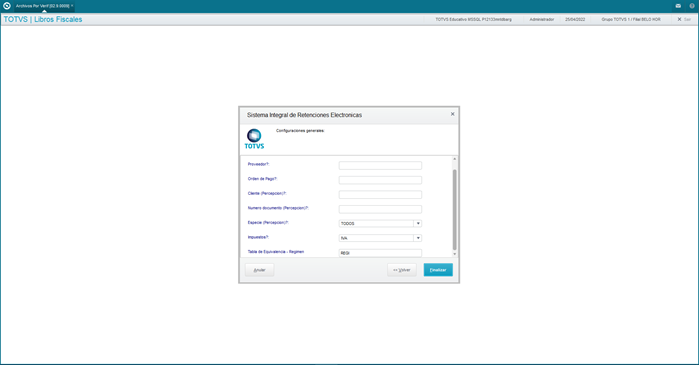Click the TOTVS | Libros Fiscales title
Viewport: 699px width, 365px height.
(43, 20)
